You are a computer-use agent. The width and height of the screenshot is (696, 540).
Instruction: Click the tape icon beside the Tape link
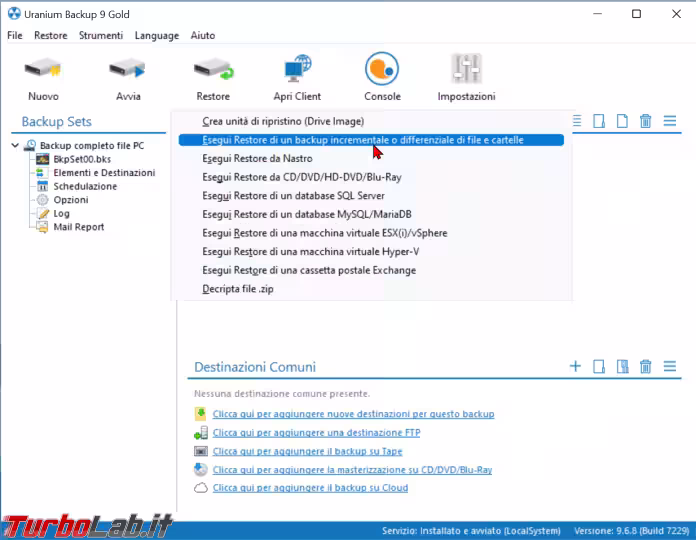(201, 451)
